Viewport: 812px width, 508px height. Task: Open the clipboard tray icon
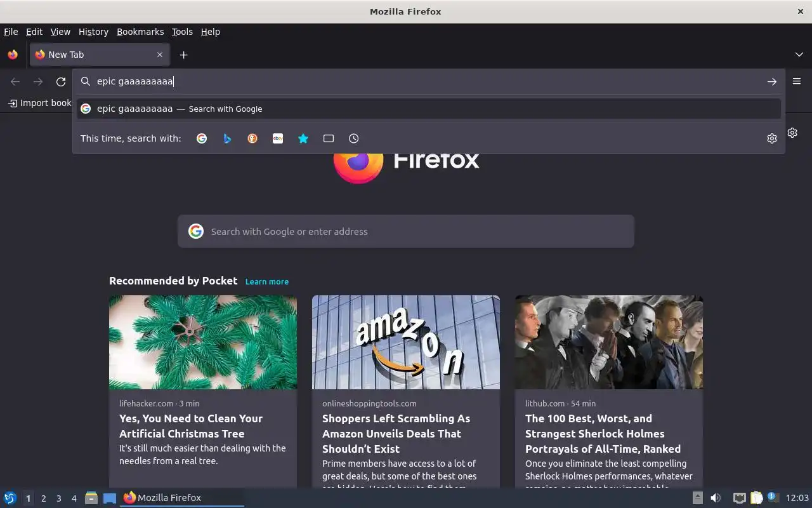(x=756, y=498)
